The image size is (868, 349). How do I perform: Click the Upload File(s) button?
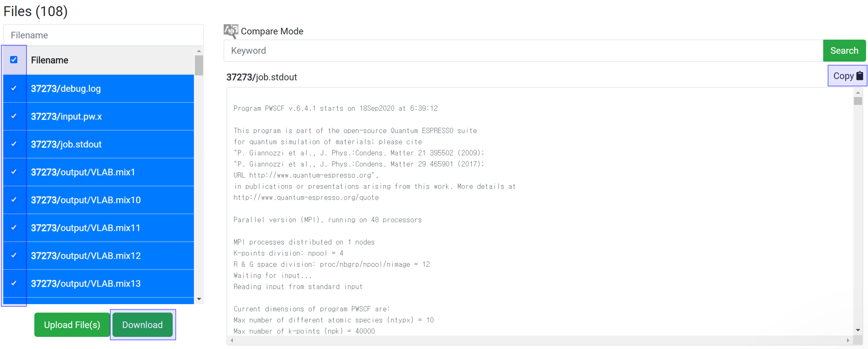pos(72,325)
